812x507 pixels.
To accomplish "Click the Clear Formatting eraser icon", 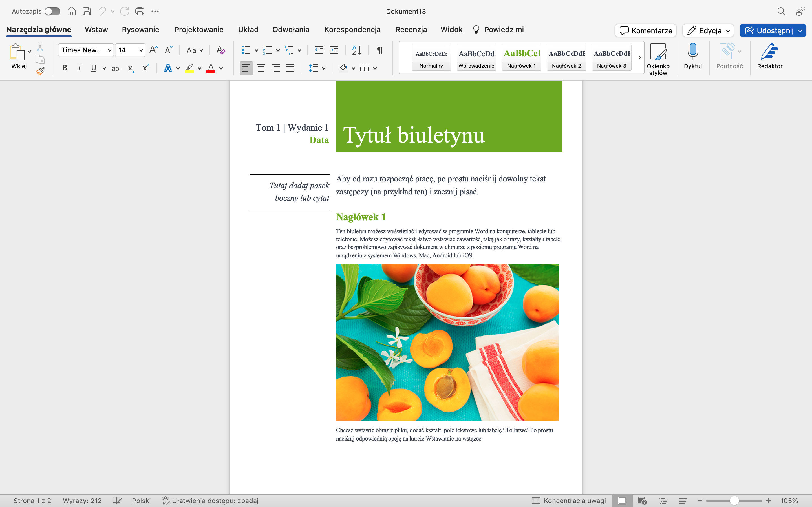I will pos(220,50).
